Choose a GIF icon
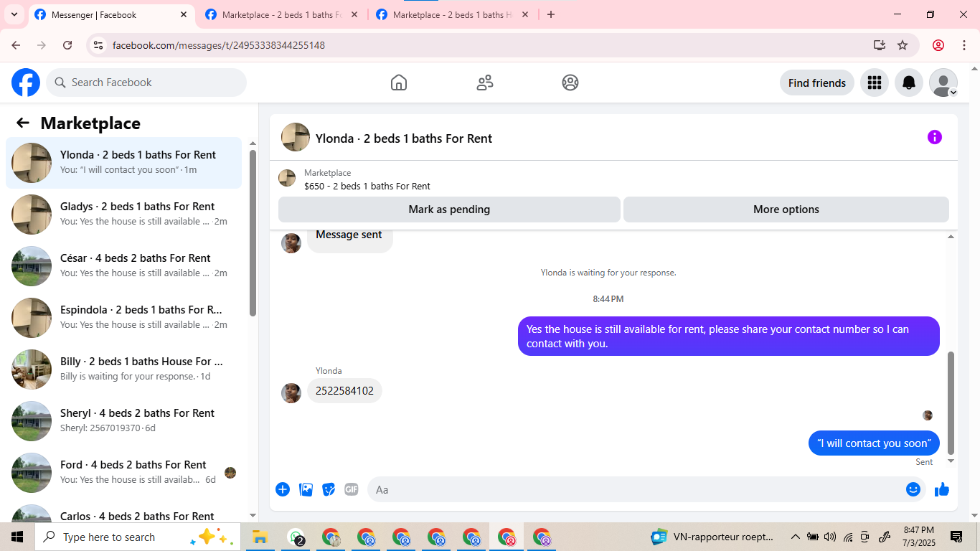980x551 pixels. click(x=351, y=489)
